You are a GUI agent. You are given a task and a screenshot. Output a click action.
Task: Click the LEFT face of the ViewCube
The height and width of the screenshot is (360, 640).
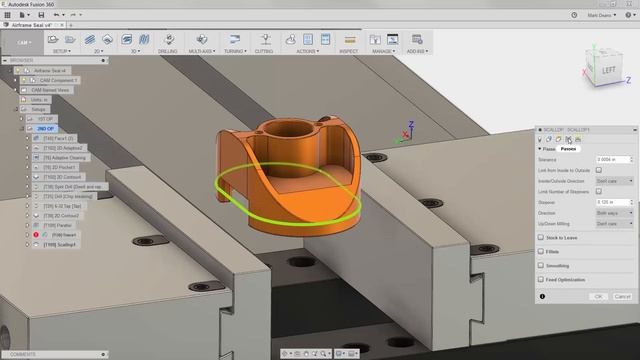(608, 70)
